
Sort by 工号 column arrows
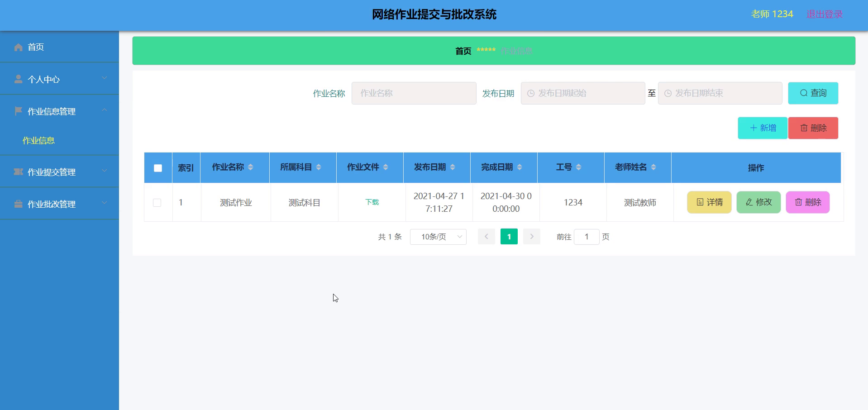coord(578,167)
